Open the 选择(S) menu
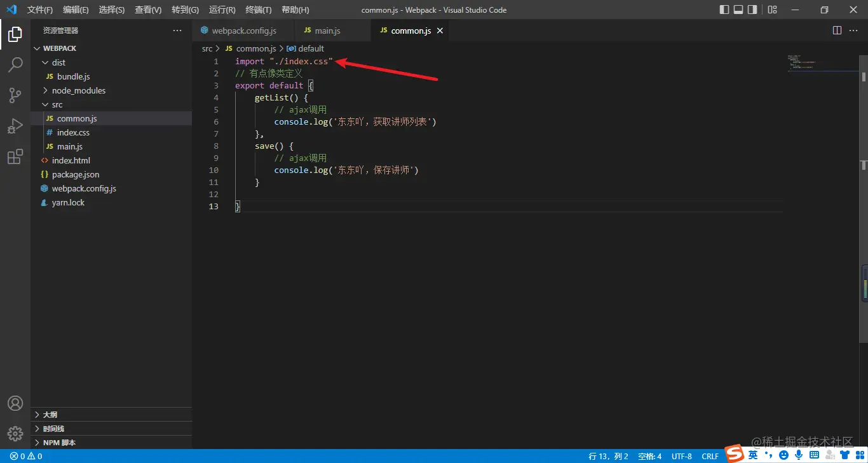Screen dimensions: 868x463 pyautogui.click(x=112, y=10)
